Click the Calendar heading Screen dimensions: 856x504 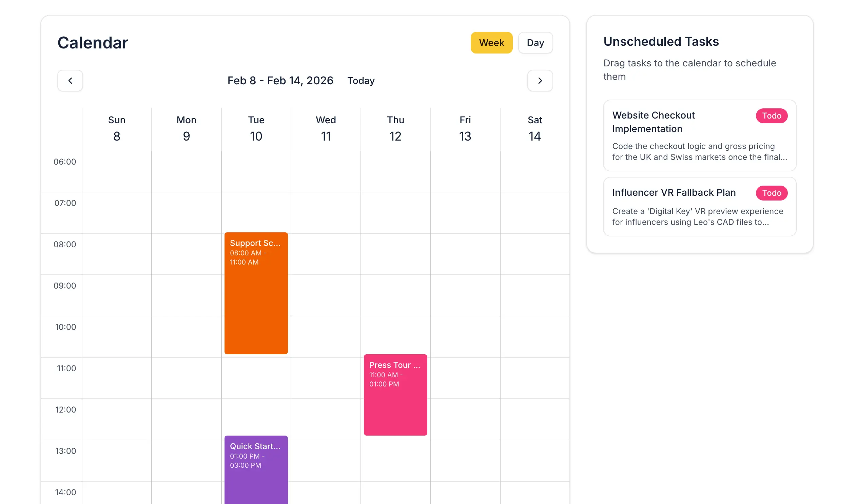click(93, 42)
